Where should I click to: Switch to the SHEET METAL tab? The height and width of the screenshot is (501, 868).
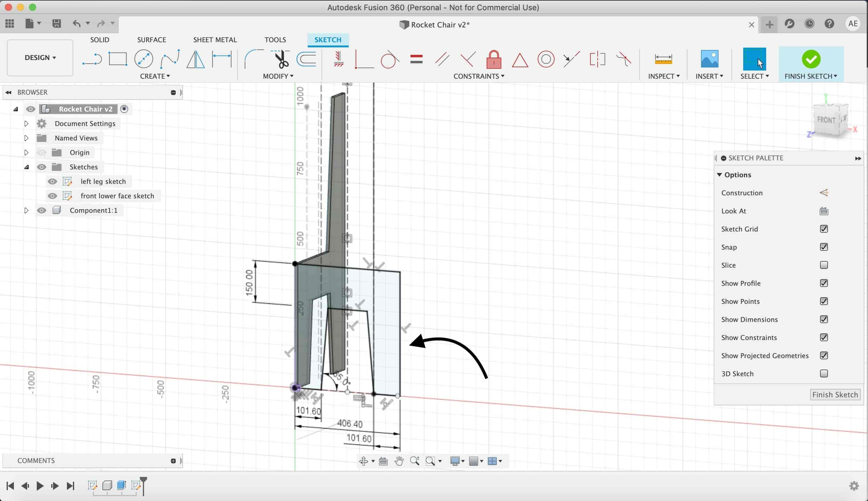215,39
